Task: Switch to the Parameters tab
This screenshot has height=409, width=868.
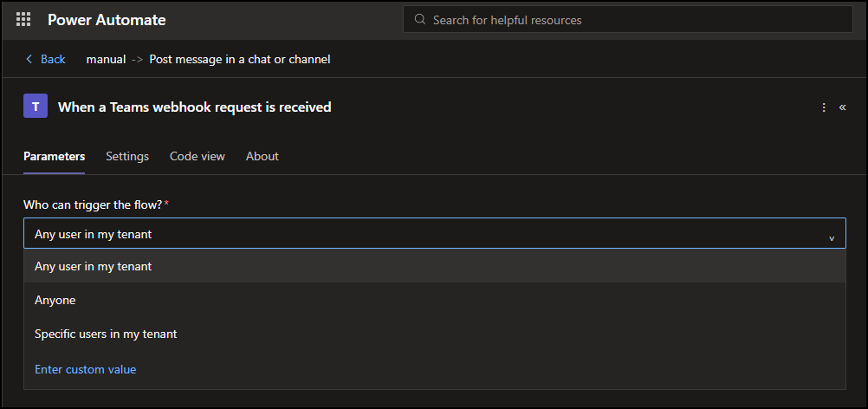Action: pos(55,157)
